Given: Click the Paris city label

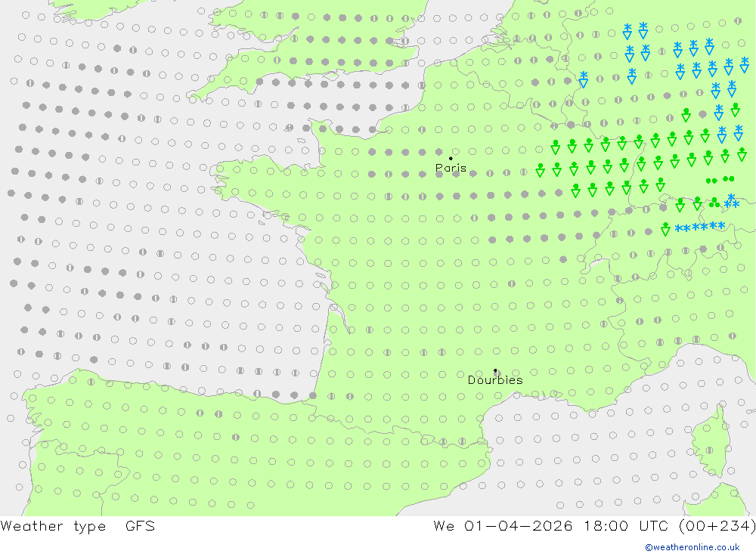Looking at the screenshot, I should click(451, 168).
